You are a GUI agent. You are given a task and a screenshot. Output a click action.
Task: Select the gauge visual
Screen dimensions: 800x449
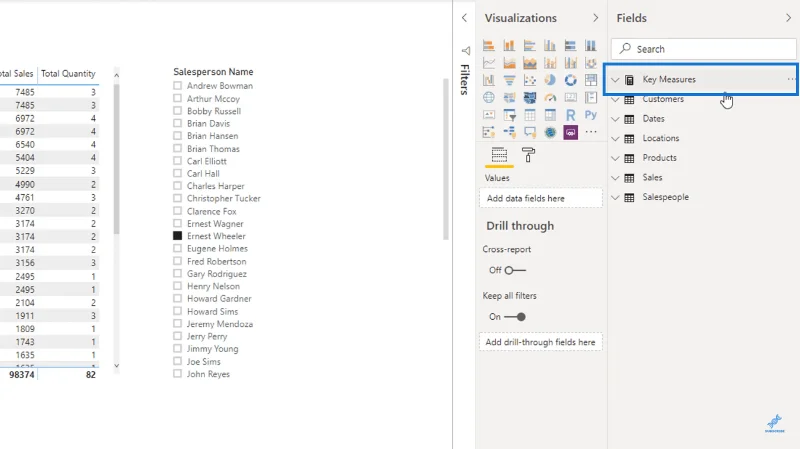550,97
